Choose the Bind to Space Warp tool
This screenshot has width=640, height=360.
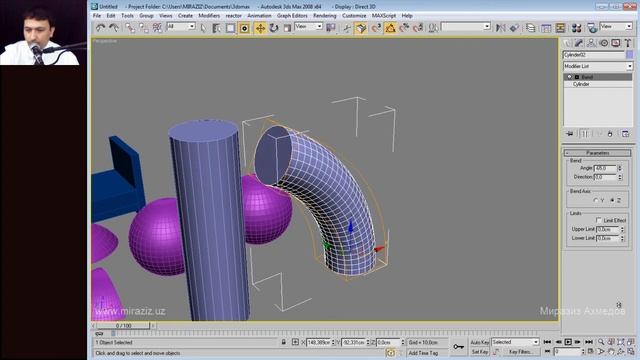[x=157, y=27]
